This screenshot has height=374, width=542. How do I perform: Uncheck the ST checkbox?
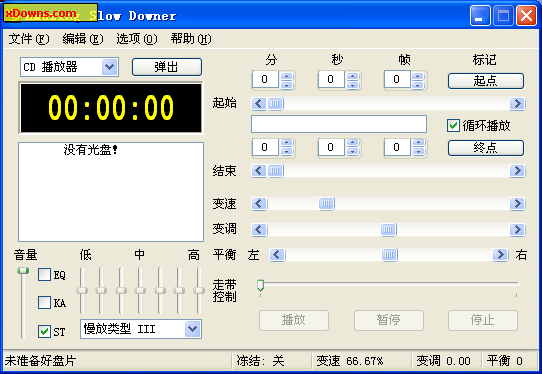pos(44,331)
